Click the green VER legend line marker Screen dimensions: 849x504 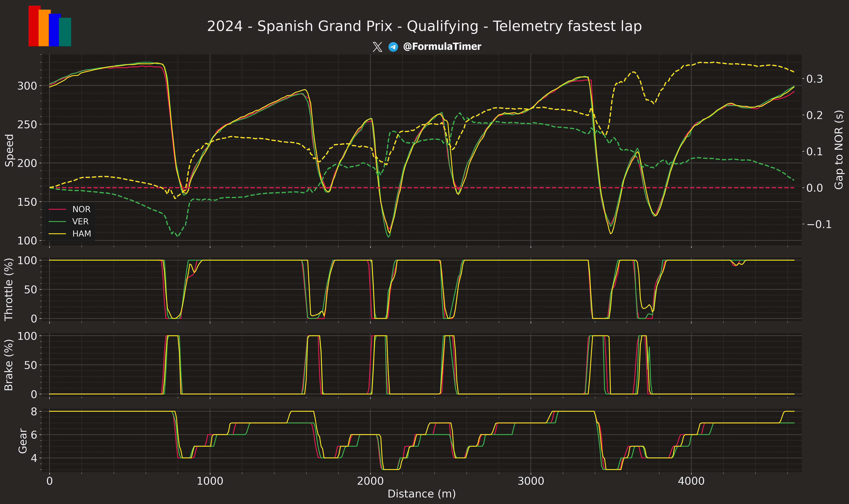pyautogui.click(x=57, y=222)
